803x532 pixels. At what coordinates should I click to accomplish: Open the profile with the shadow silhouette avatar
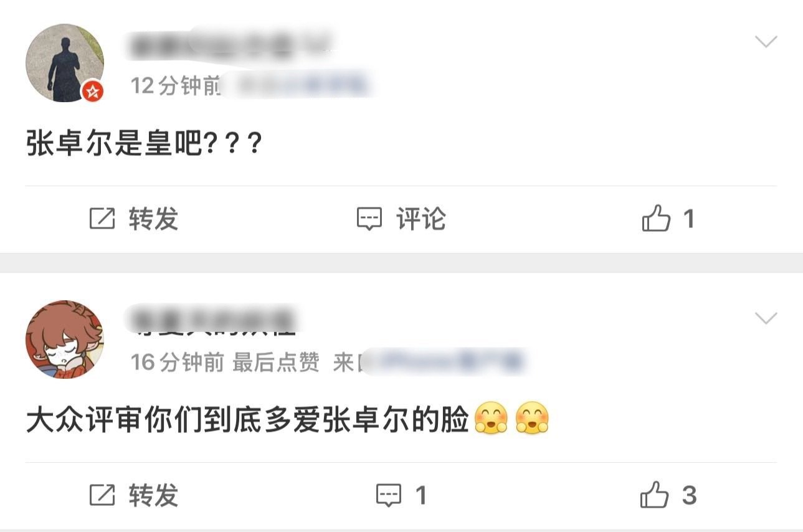pos(65,63)
